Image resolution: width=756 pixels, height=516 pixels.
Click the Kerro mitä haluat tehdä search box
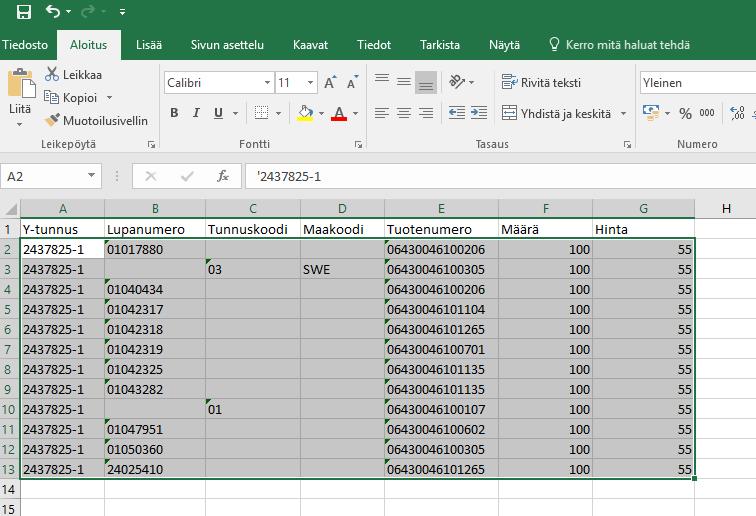[620, 45]
